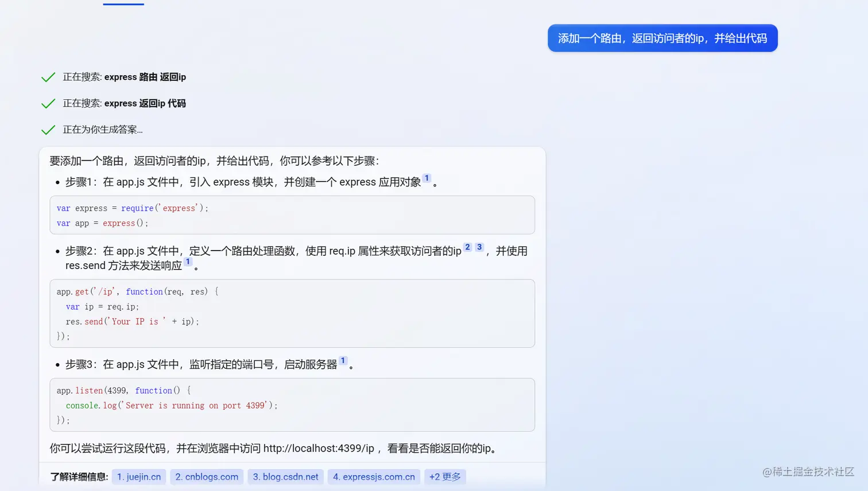Open the juejin.cn source link
This screenshot has width=868, height=491.
click(x=139, y=477)
